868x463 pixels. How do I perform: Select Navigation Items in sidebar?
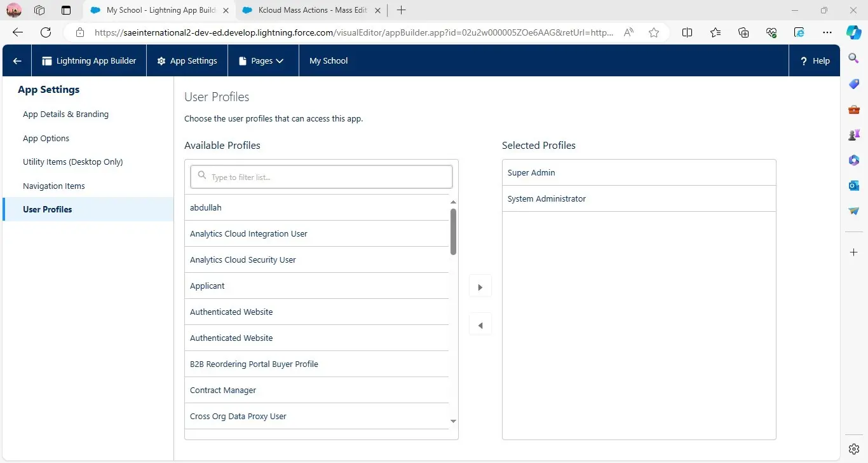tap(54, 186)
